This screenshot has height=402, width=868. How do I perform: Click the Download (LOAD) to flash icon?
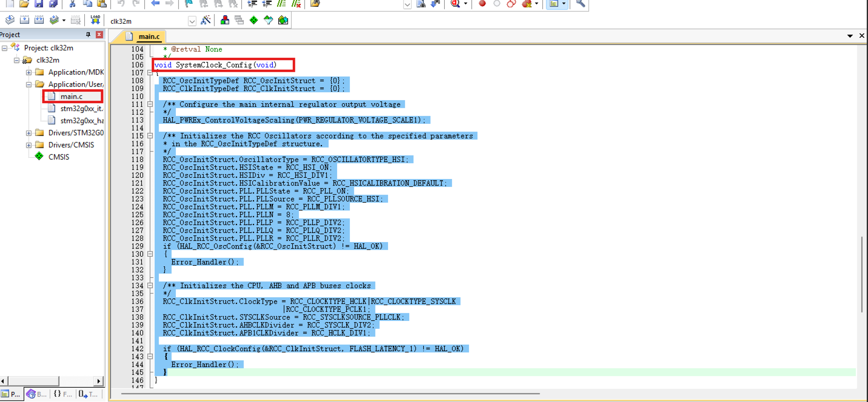[x=95, y=20]
